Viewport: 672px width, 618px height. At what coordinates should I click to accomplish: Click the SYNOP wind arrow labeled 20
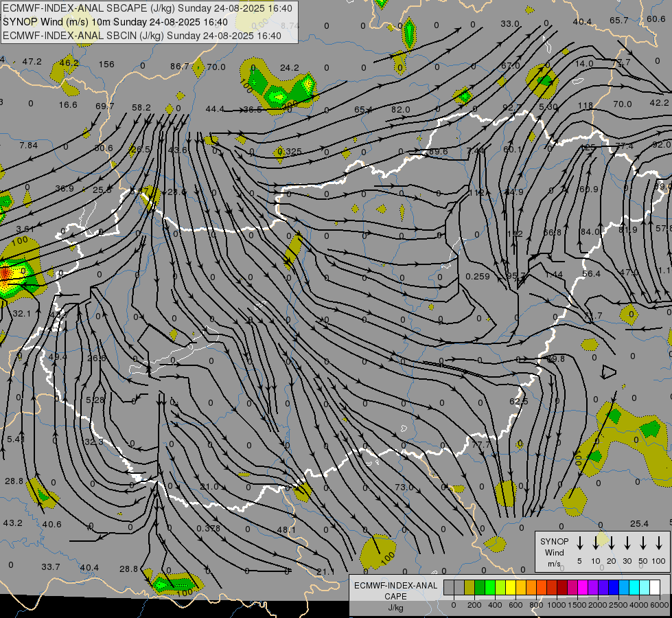coord(611,543)
